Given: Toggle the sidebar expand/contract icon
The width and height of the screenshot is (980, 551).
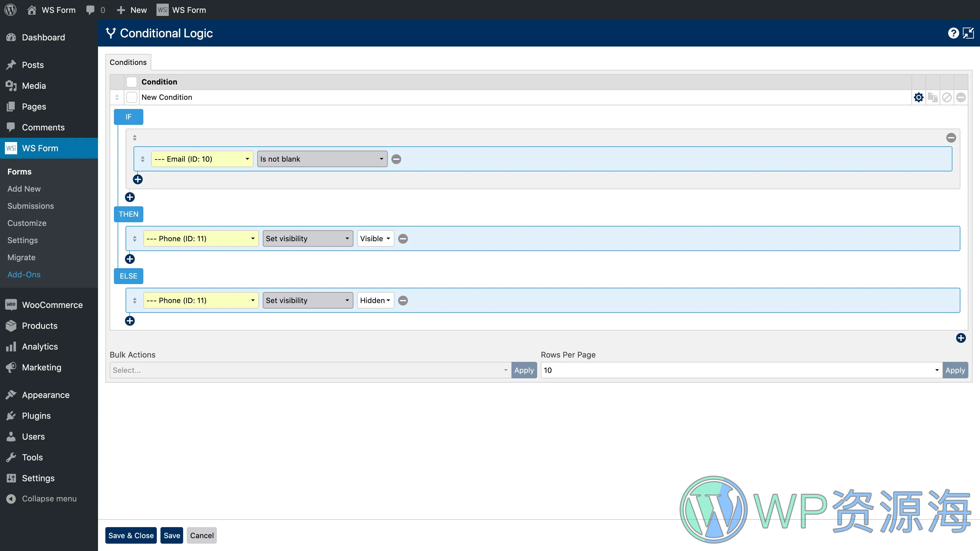Looking at the screenshot, I should [968, 33].
